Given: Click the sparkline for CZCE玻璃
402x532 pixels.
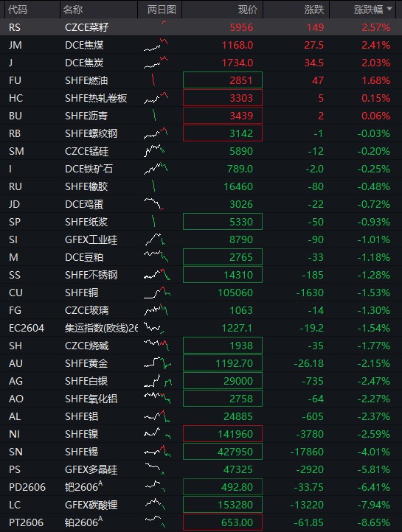Looking at the screenshot, I should [x=156, y=310].
